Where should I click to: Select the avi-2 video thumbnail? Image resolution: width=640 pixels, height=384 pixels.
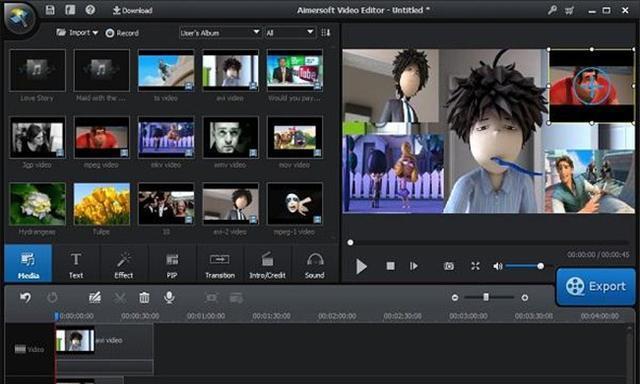pos(231,204)
